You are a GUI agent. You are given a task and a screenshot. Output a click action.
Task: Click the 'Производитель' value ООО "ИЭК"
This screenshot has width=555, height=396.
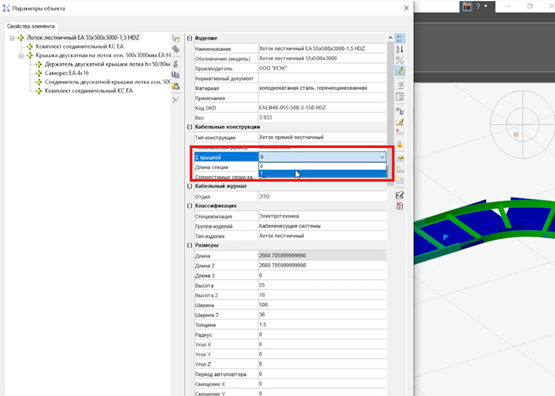coord(322,68)
